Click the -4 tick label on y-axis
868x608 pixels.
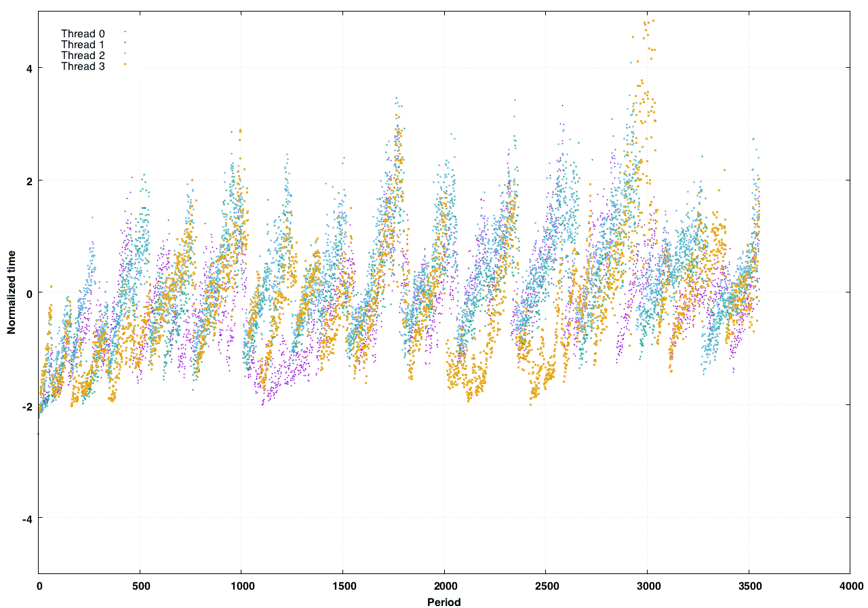coord(28,518)
